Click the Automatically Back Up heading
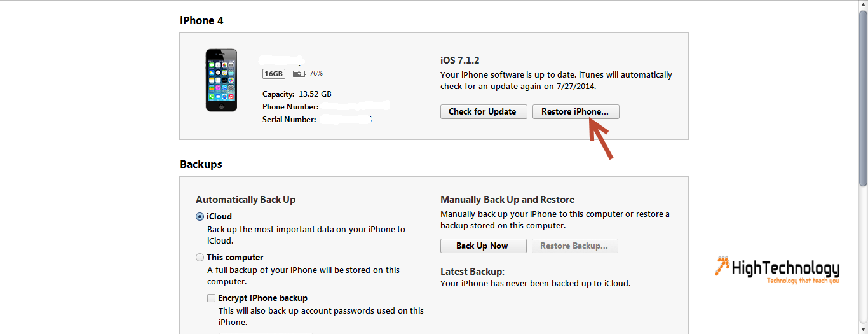The width and height of the screenshot is (868, 334). pyautogui.click(x=245, y=199)
